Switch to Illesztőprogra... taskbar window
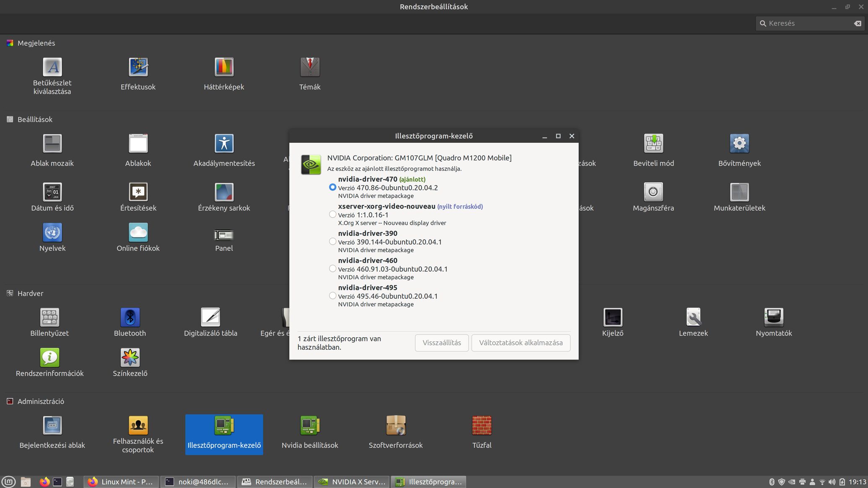This screenshot has width=868, height=488. coord(429,482)
